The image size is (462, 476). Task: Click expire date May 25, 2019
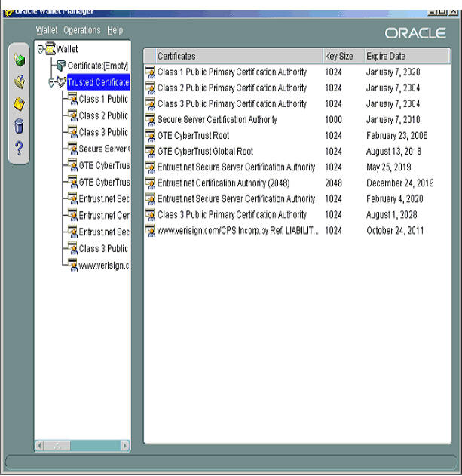click(389, 167)
